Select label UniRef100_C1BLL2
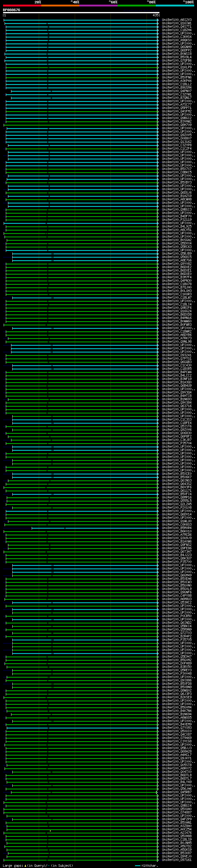The height and width of the screenshot is (868, 197). (x=177, y=84)
